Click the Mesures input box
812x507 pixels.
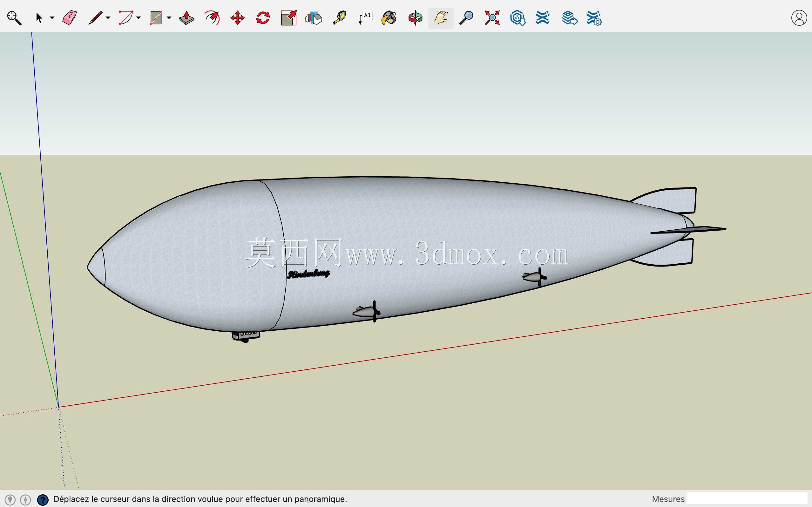pyautogui.click(x=747, y=499)
